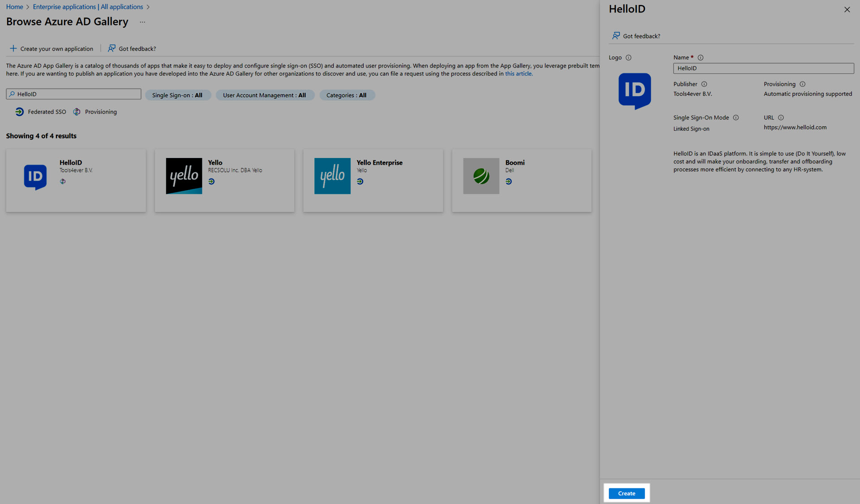The image size is (860, 504).
Task: Go to Home breadcrumb
Action: 14,7
